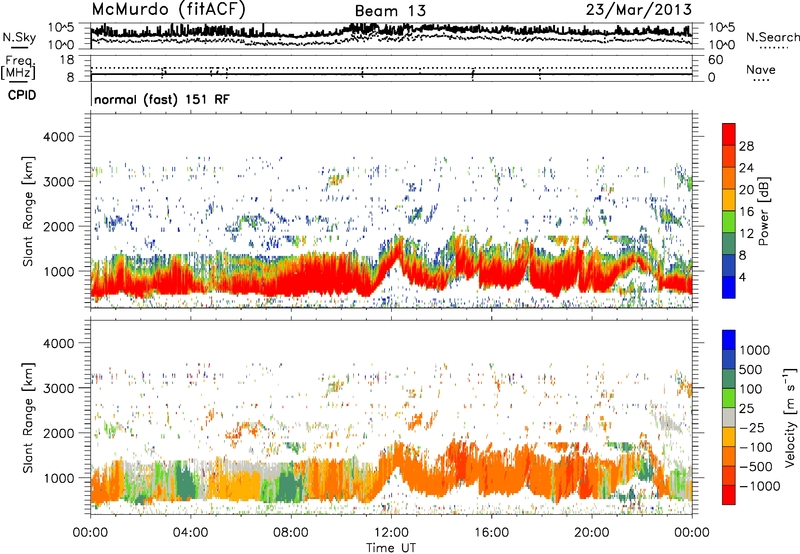This screenshot has width=800, height=554.
Task: Click the '16' Power scale value
Action: click(746, 212)
